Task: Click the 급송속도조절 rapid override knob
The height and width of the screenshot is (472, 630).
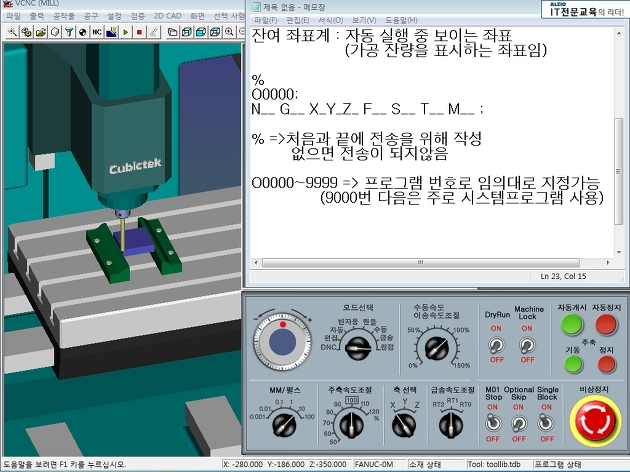Action: (451, 425)
